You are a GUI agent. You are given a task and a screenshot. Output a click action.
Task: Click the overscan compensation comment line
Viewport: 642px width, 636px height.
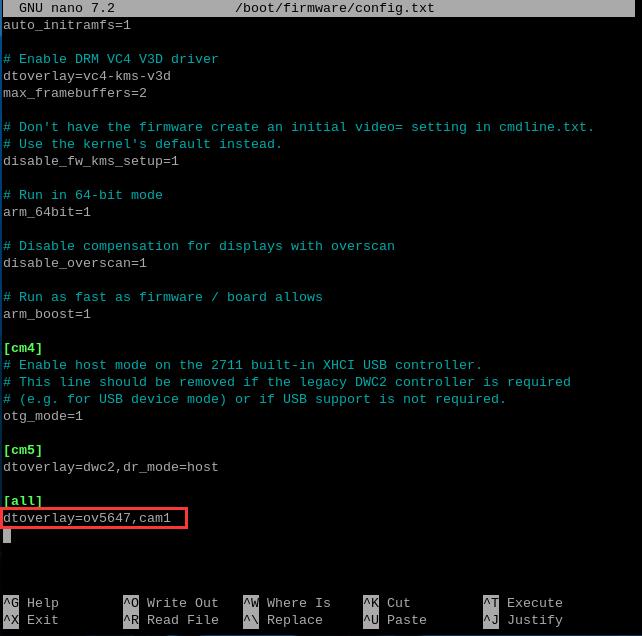click(199, 246)
